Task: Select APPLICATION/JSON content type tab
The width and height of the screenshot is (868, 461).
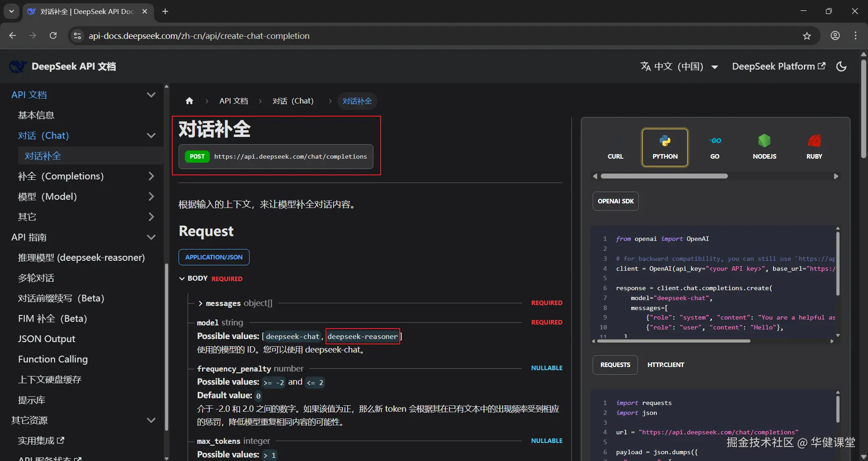Action: click(x=214, y=257)
